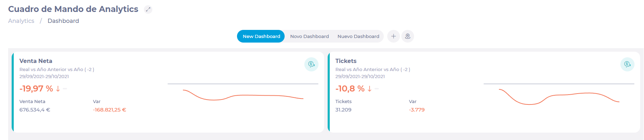
Task: Switch to the Novo Dashboard tab
Action: tap(310, 36)
